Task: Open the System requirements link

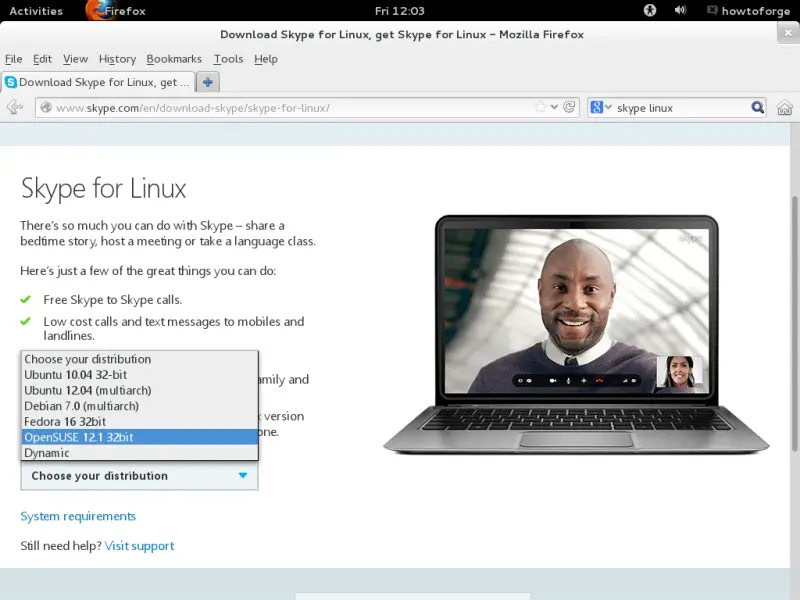Action: click(x=78, y=516)
